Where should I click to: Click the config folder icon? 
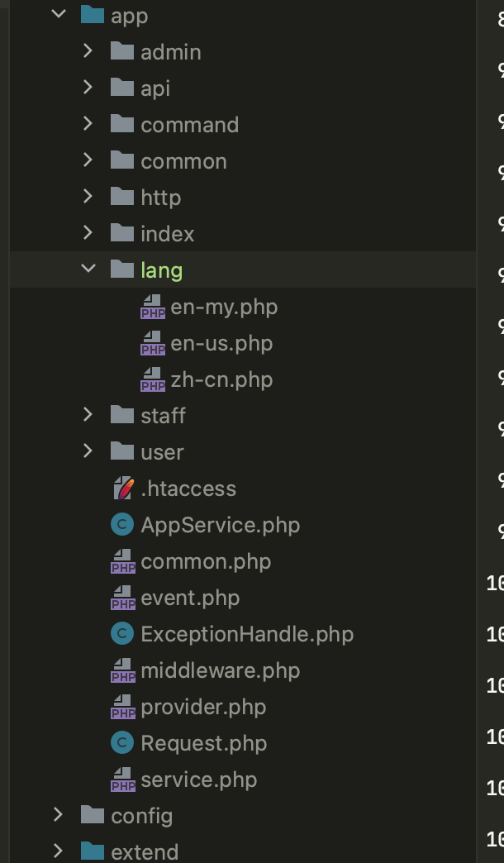(x=93, y=814)
